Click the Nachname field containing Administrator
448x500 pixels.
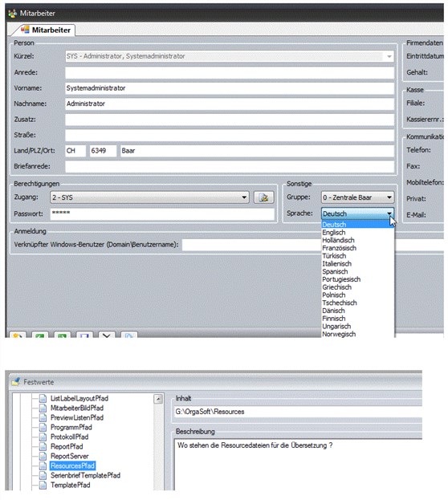point(230,104)
